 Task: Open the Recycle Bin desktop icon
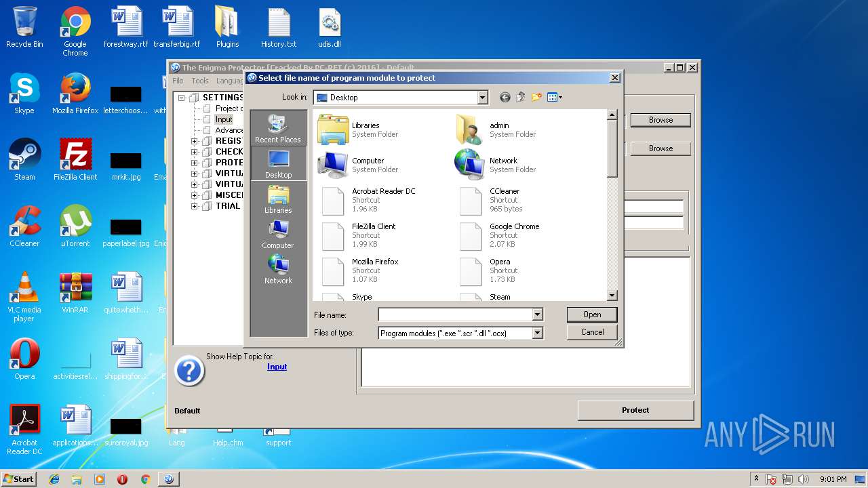[x=24, y=28]
